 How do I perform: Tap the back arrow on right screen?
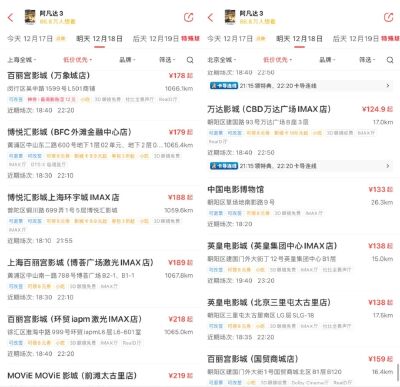click(210, 17)
